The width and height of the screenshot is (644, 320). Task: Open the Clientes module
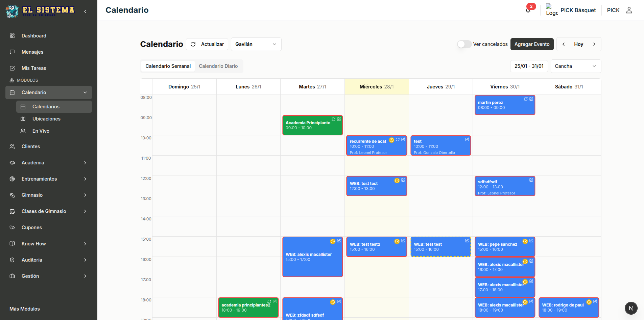[31, 146]
